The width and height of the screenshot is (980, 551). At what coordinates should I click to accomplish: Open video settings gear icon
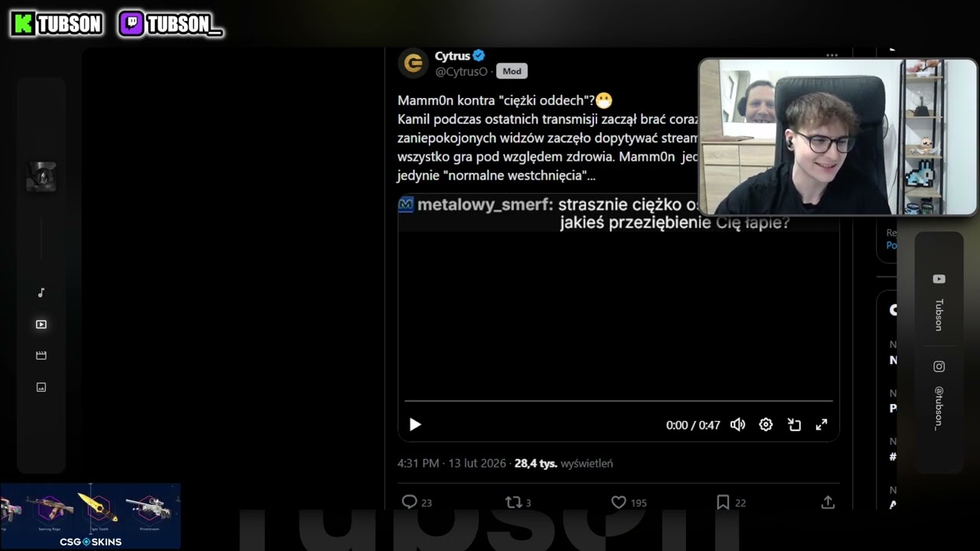pyautogui.click(x=766, y=425)
